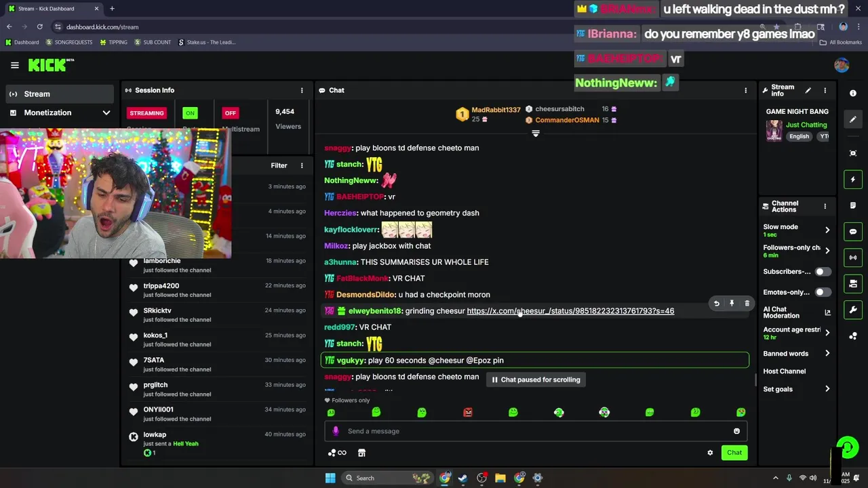Click the green Chat send button
The height and width of the screenshot is (488, 868).
734,453
